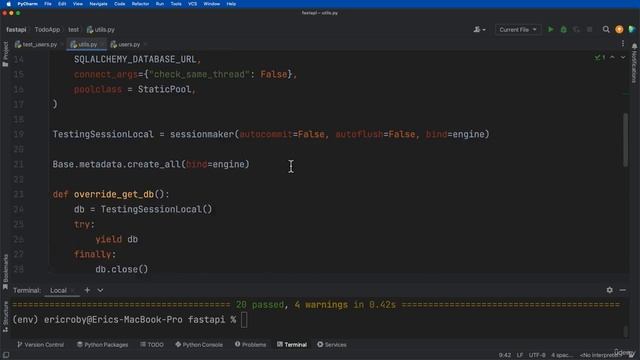
Task: Open the JetBrains toolbox icon at top right
Action: 632,29
